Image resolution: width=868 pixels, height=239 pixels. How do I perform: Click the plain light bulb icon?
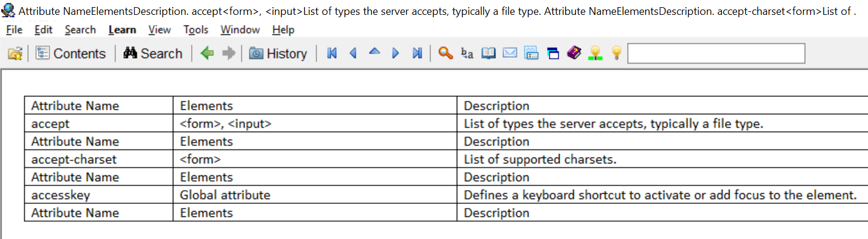[x=616, y=54]
